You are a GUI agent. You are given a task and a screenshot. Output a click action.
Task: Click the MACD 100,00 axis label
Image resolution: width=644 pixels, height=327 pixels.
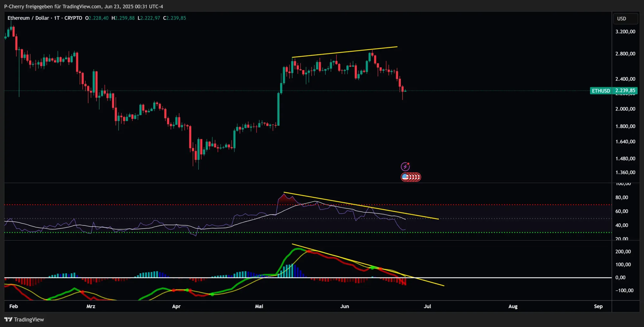pyautogui.click(x=623, y=265)
